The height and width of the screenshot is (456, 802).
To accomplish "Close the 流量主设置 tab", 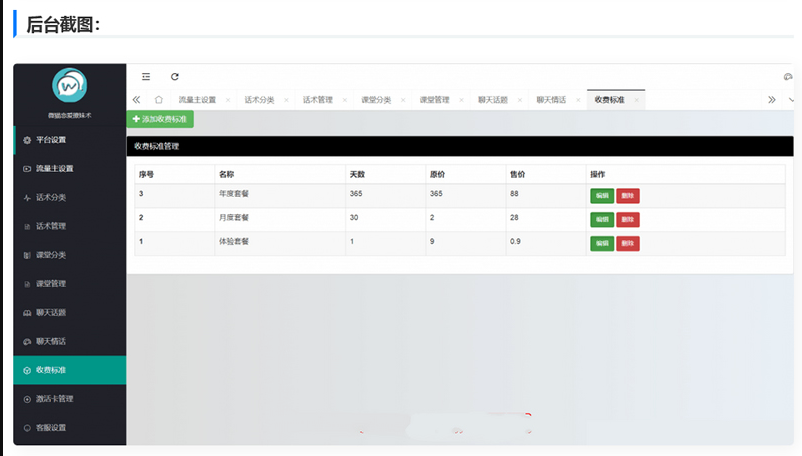I will [228, 100].
